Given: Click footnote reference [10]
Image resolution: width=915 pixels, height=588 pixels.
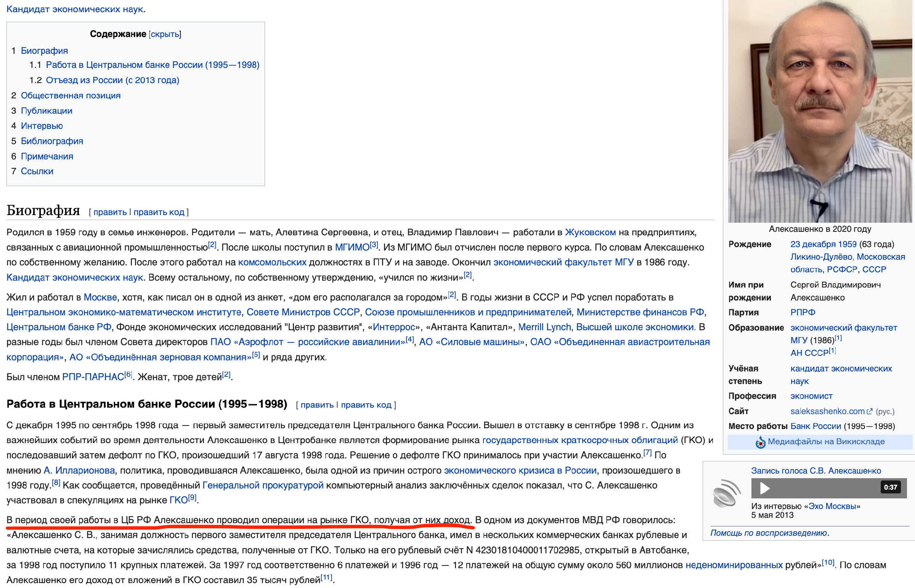Looking at the screenshot, I should point(828,563).
